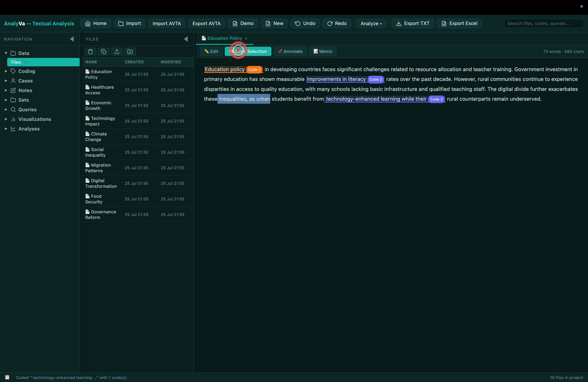Collapse the Navigation panel arrow

click(x=72, y=39)
